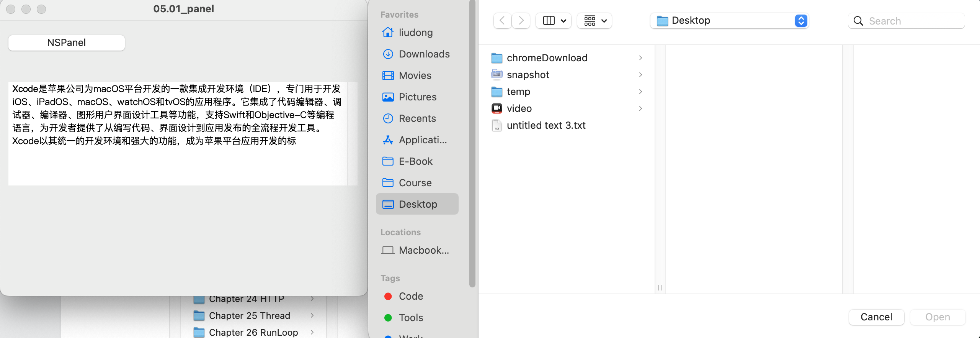Select the temp row name
This screenshot has height=338, width=980.
[x=518, y=92]
